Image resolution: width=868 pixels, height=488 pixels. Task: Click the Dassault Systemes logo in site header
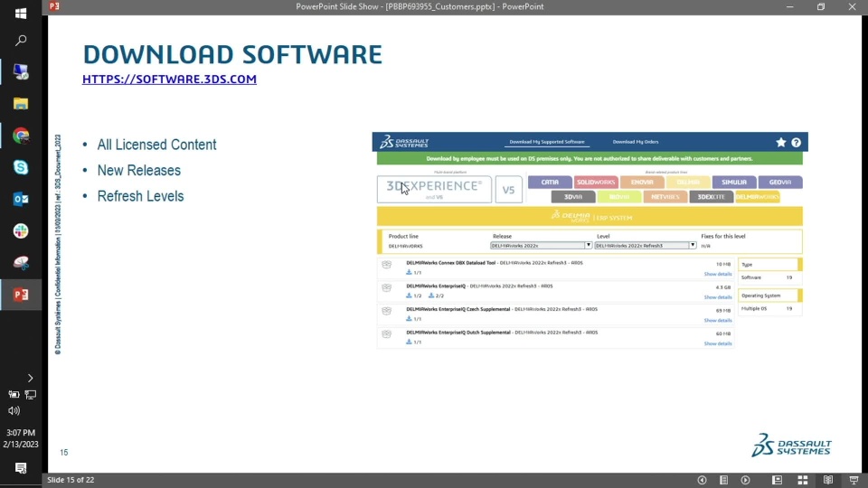[x=404, y=142]
